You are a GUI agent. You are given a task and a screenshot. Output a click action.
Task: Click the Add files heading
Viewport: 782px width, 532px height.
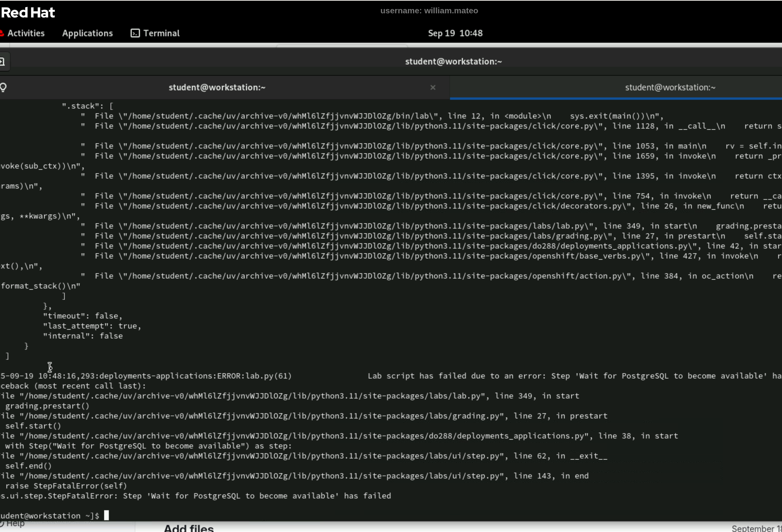(189, 528)
